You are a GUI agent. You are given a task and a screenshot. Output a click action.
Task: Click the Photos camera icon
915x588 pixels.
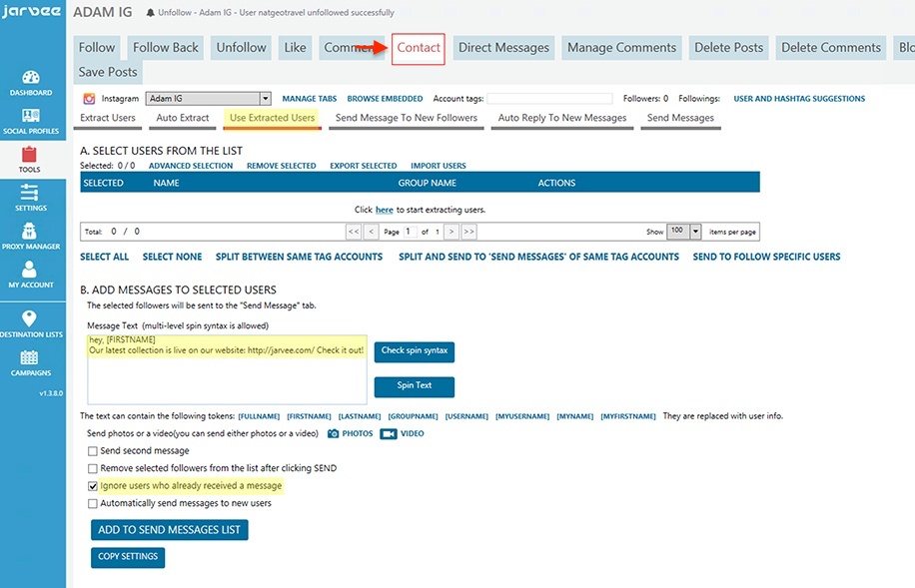click(x=333, y=433)
